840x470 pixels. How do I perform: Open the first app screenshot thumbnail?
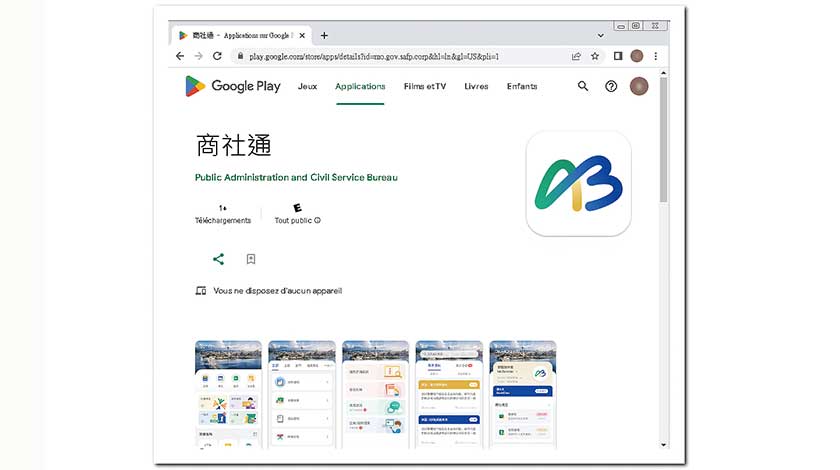coord(228,394)
